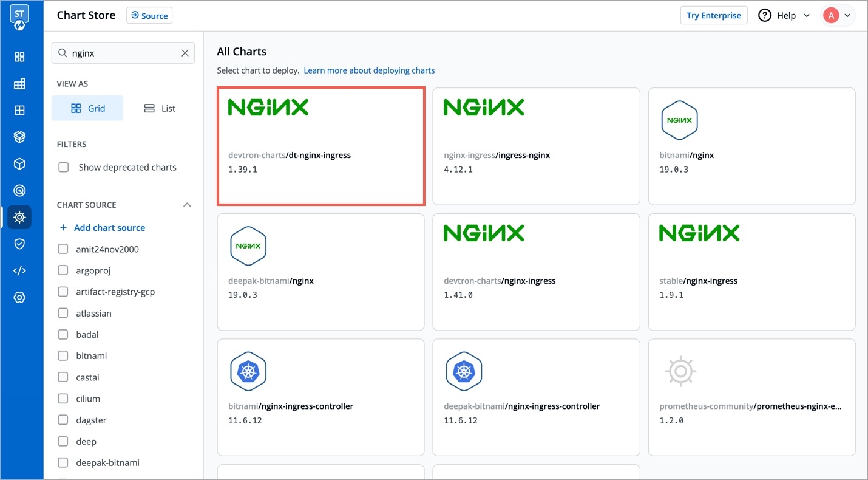This screenshot has height=480, width=868.
Task: Check the deep chart source
Action: tap(63, 441)
